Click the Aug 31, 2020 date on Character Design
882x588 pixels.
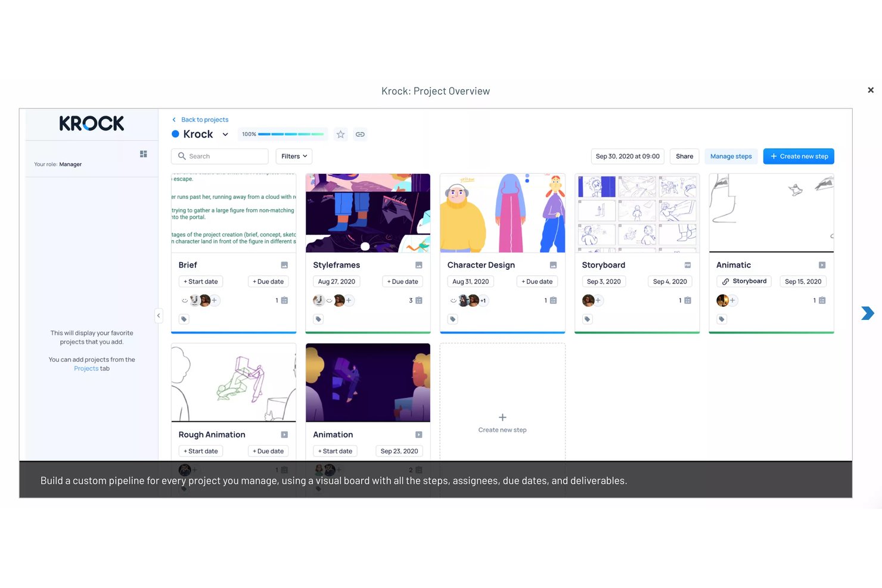coord(471,282)
